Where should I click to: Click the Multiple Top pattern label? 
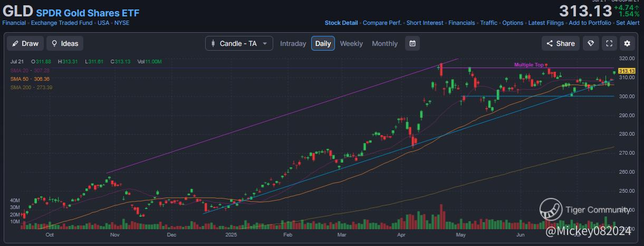coord(528,65)
